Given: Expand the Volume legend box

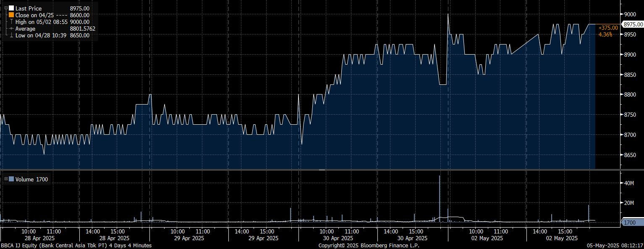Looking at the screenshot, I should coord(6,179).
